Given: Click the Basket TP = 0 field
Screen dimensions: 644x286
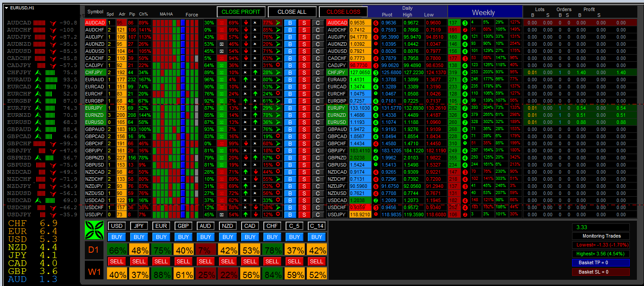Looking at the screenshot, I should click(601, 262).
